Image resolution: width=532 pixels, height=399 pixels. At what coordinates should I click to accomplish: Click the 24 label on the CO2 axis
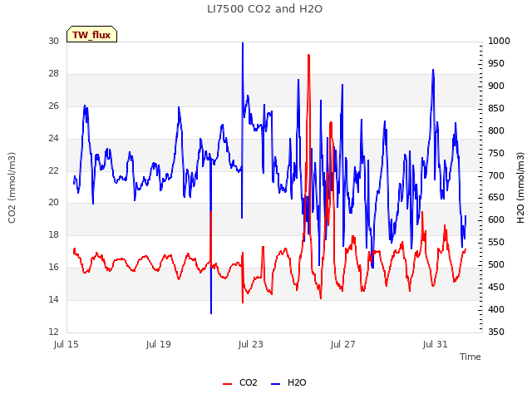pos(53,138)
